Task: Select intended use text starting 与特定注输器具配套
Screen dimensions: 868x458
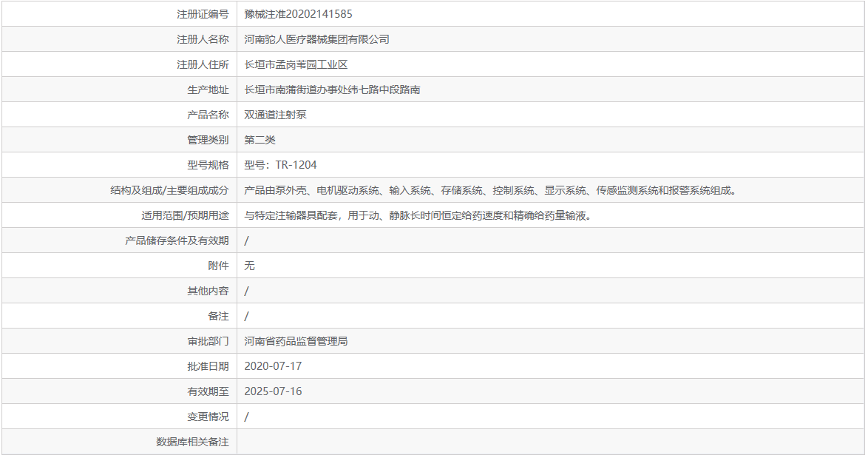Action: coord(419,215)
